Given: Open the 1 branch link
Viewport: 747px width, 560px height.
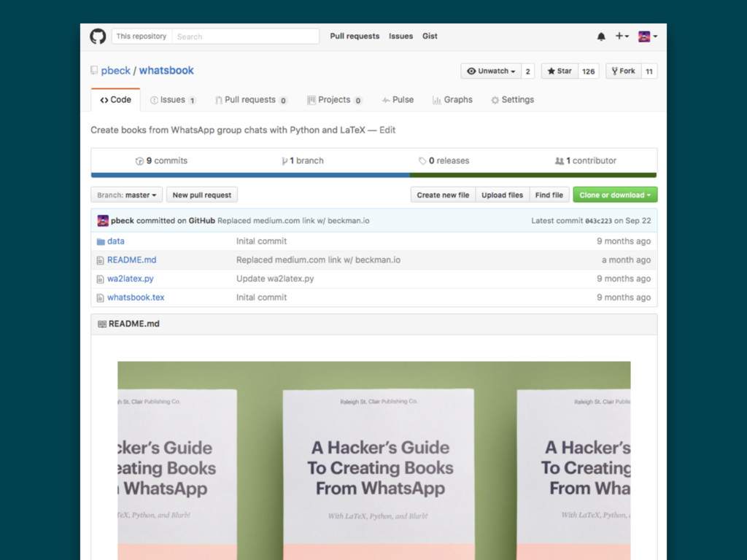Looking at the screenshot, I should click(x=303, y=161).
